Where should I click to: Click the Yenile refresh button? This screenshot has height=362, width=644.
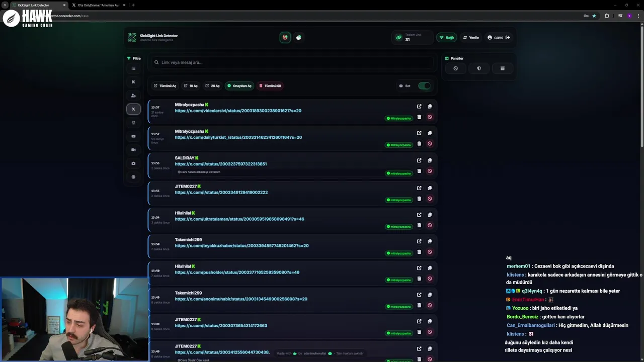tap(471, 38)
